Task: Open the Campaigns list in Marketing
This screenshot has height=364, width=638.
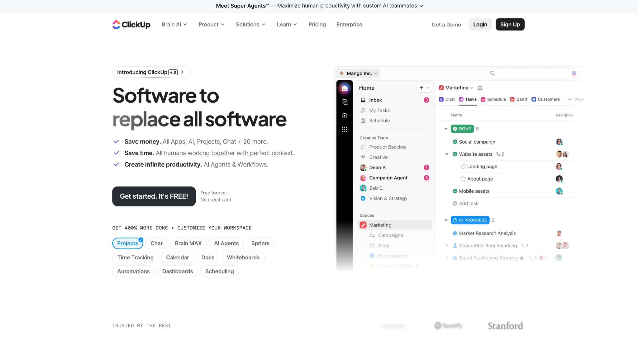Action: pyautogui.click(x=390, y=235)
